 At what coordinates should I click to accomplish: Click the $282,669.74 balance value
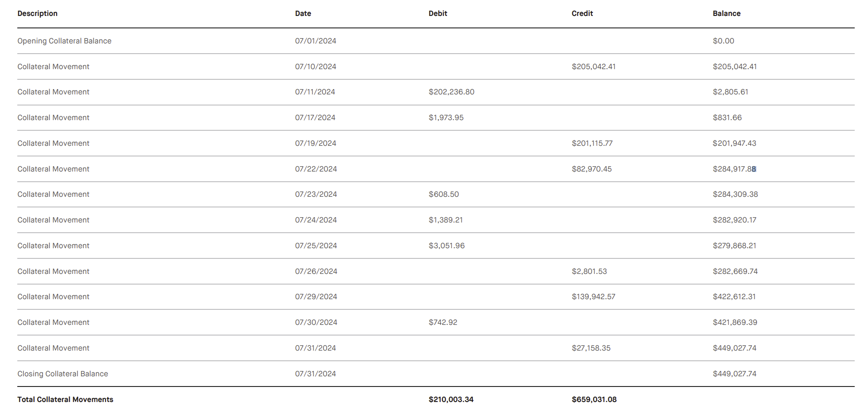[736, 271]
